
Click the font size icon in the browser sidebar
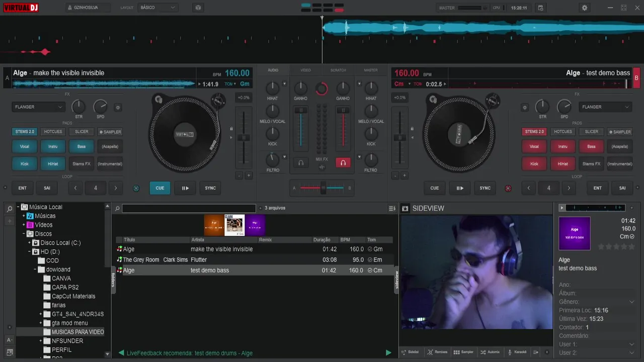tap(9, 340)
